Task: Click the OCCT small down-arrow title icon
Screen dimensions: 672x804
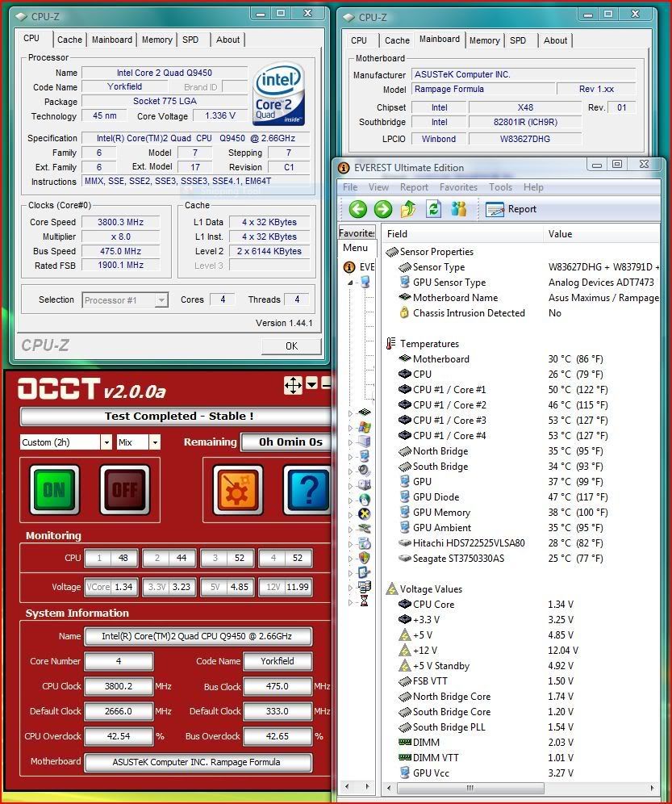Action: (x=311, y=383)
